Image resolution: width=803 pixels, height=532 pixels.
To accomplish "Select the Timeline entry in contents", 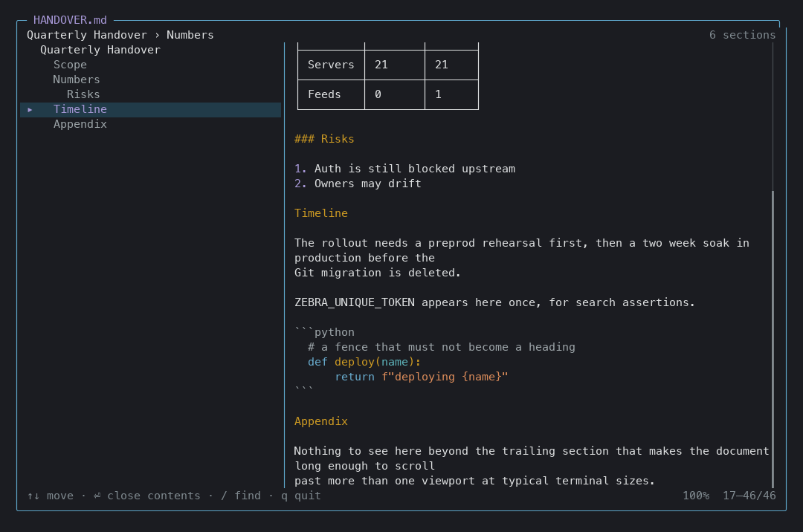I will coord(150,109).
